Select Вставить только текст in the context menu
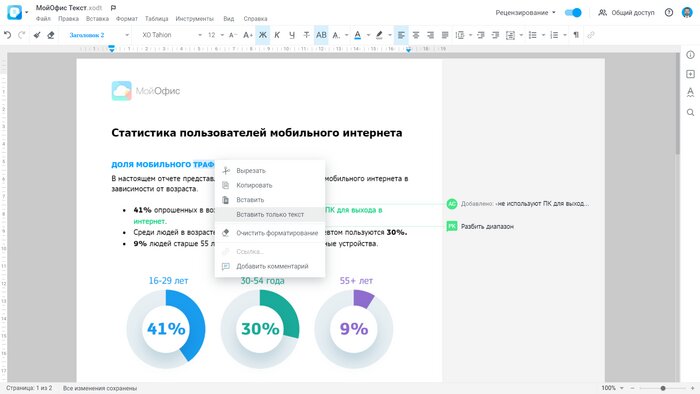The width and height of the screenshot is (700, 394). tap(270, 215)
